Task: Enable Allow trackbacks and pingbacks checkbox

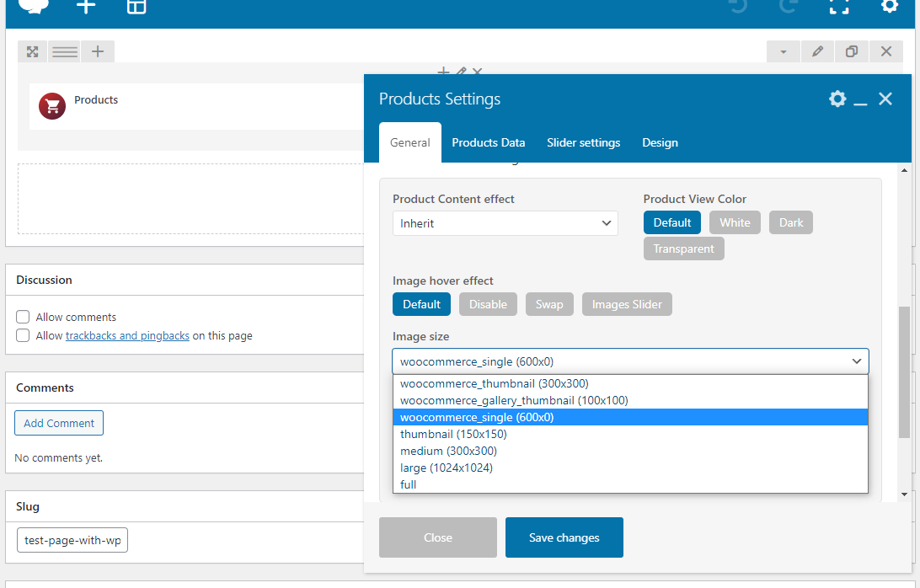Action: 23,335
